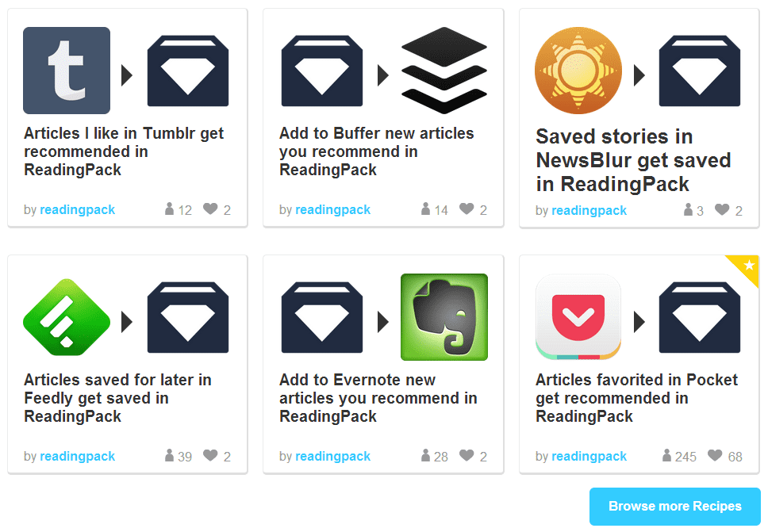Open the readingpack author link on the Tumblr recipe
The height and width of the screenshot is (532, 768).
pos(77,210)
